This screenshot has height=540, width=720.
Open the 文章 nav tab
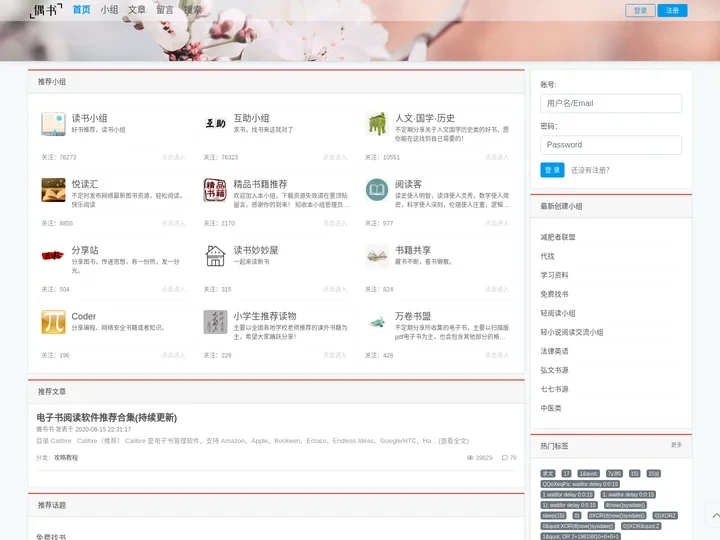[137, 10]
